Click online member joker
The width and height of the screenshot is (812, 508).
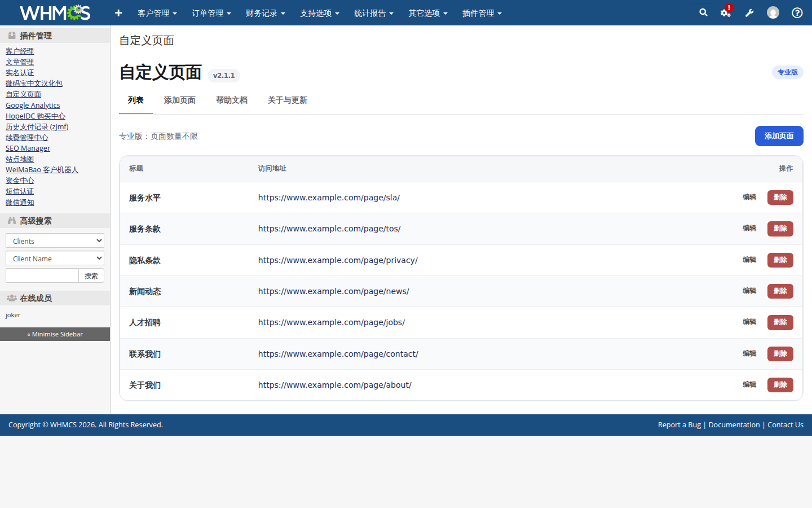tap(13, 315)
